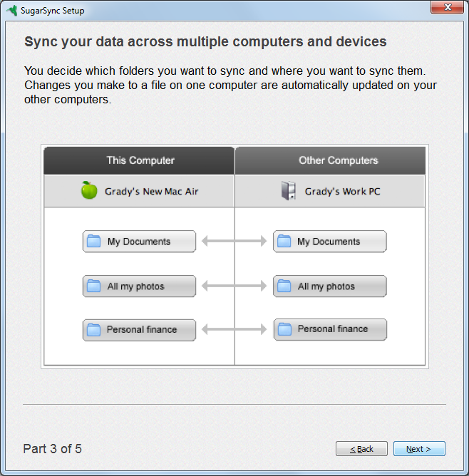Click the sync arrow between My Documents folders
This screenshot has width=469, height=476.
point(234,242)
